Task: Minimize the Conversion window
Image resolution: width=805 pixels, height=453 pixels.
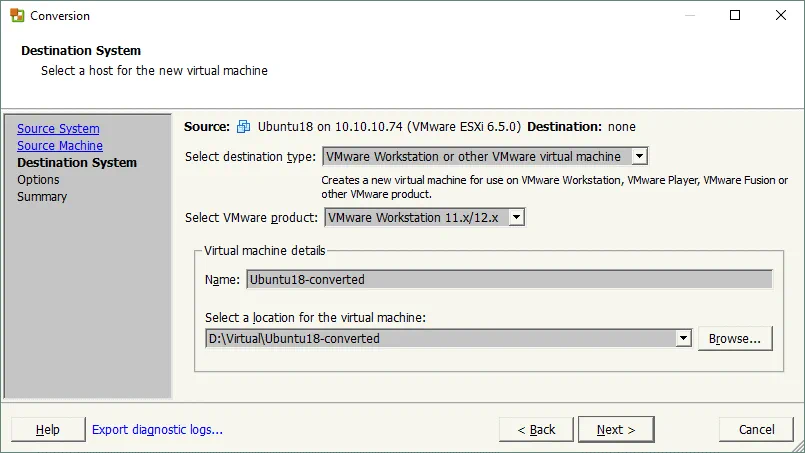Action: (690, 15)
